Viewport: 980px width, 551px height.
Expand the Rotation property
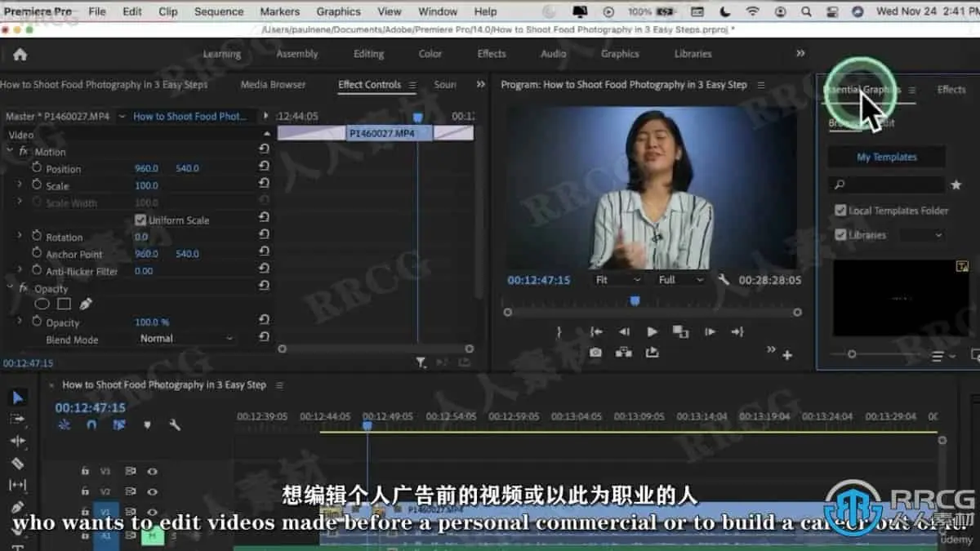pos(20,235)
